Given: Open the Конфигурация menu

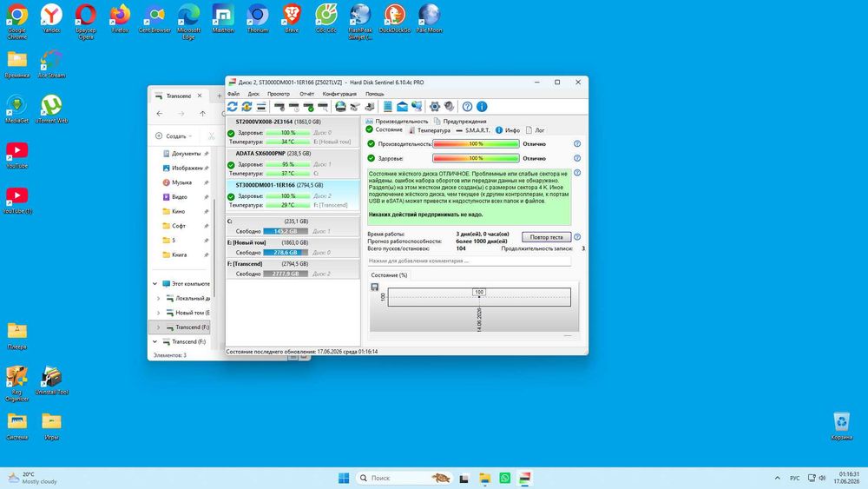Looking at the screenshot, I should [339, 94].
